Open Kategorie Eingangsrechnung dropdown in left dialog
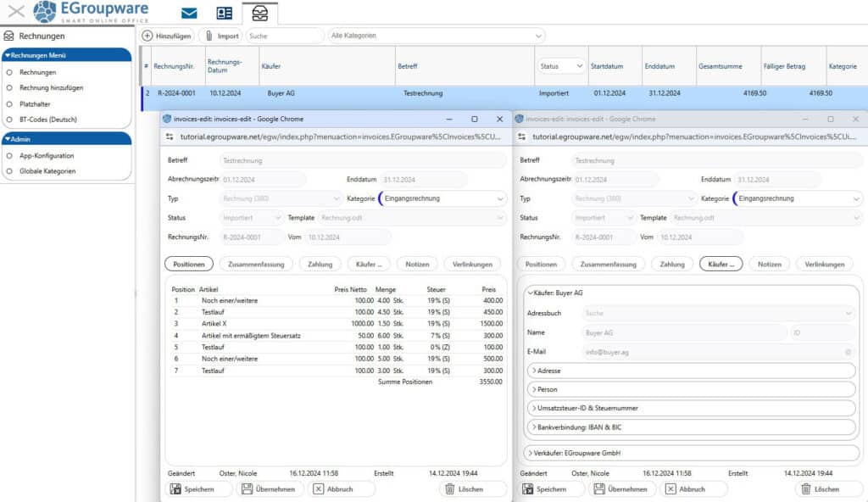Image resolution: width=868 pixels, height=502 pixels. coord(442,198)
